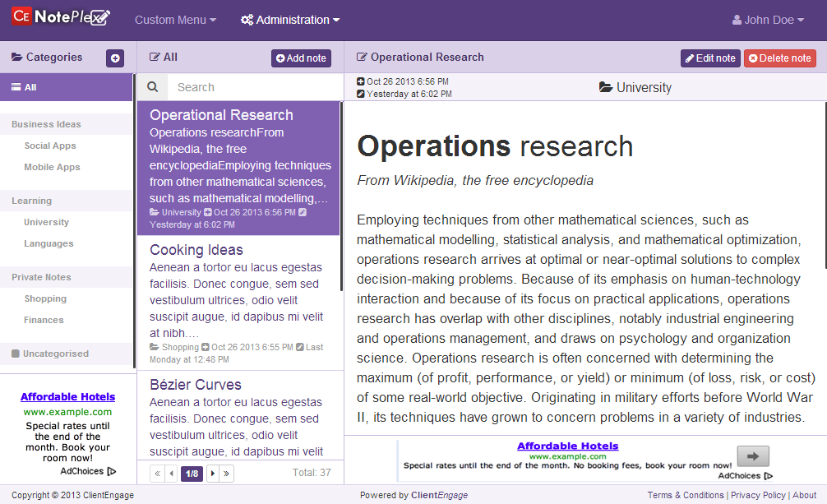
Task: Open the Privacy Policy link
Action: click(x=758, y=495)
